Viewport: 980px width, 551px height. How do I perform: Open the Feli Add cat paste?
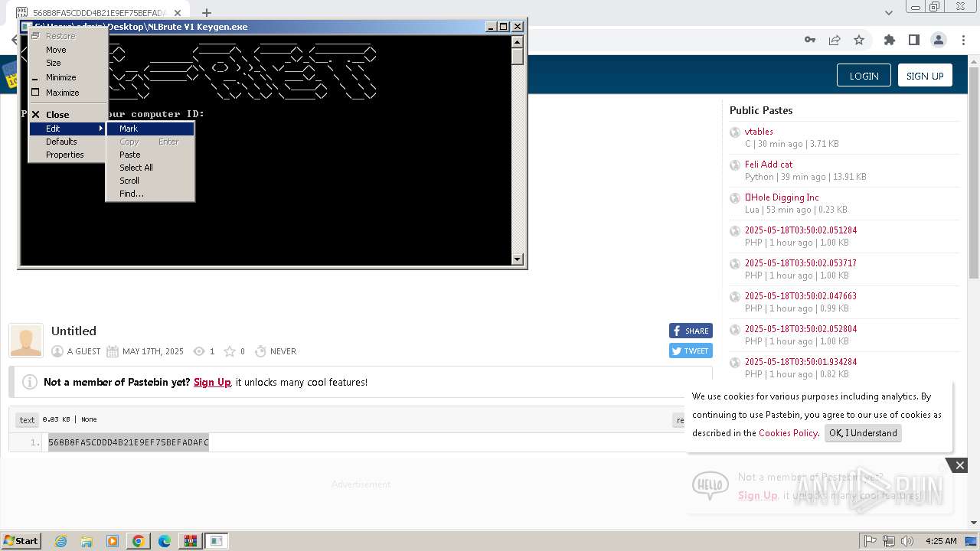[x=769, y=165]
